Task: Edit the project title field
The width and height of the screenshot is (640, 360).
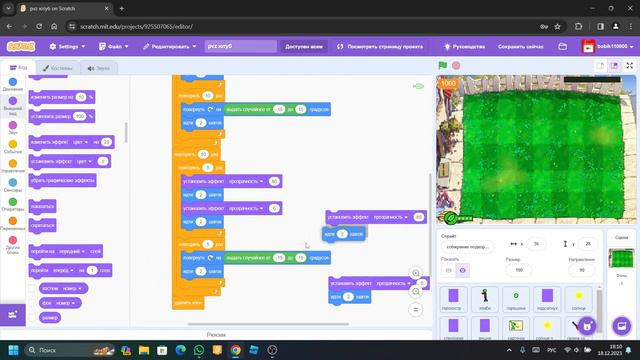Action: coord(240,47)
